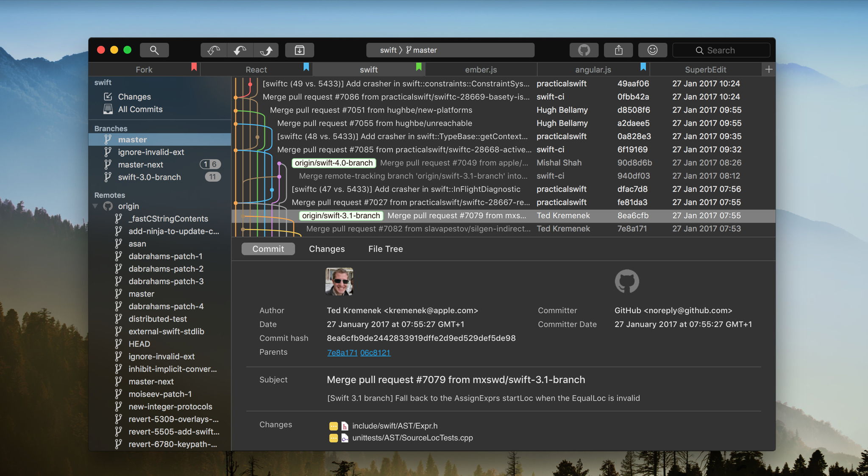Switch to the Fork repository tab
The width and height of the screenshot is (868, 476).
pos(144,69)
